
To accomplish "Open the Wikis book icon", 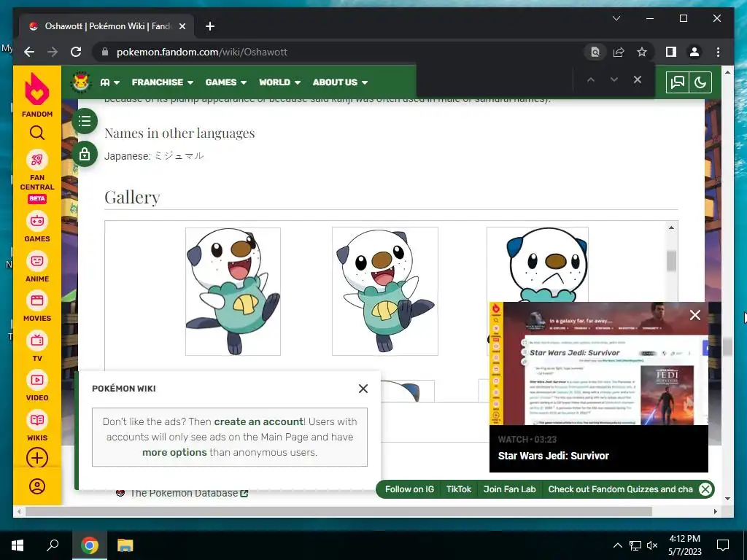I will pyautogui.click(x=37, y=420).
